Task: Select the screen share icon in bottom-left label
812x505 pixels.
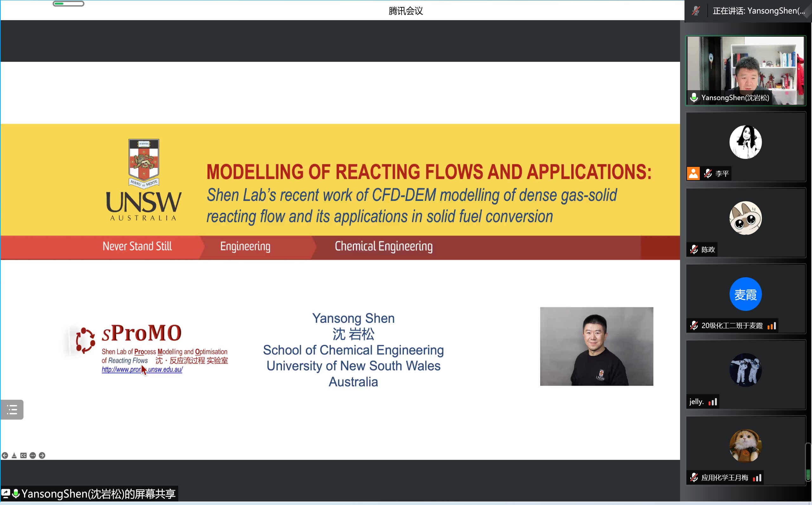Action: (x=6, y=493)
